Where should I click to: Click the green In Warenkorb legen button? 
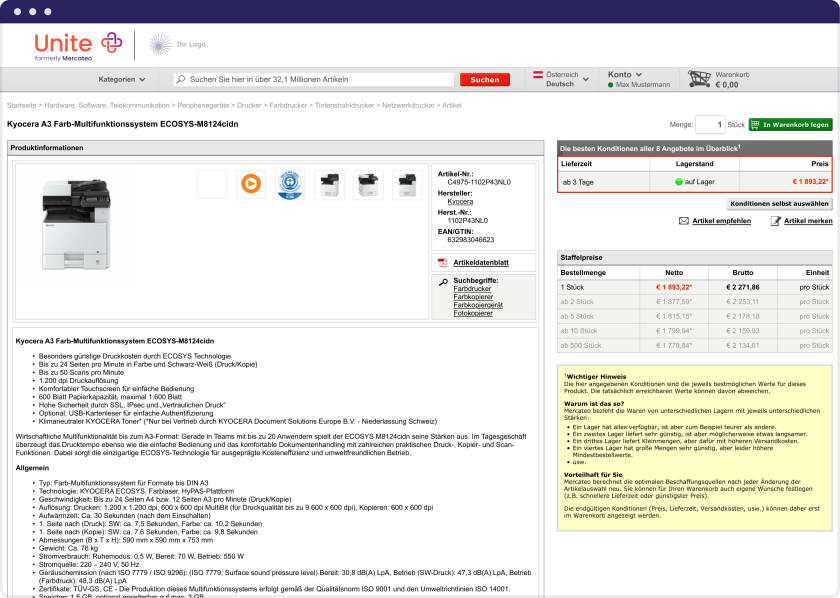790,125
